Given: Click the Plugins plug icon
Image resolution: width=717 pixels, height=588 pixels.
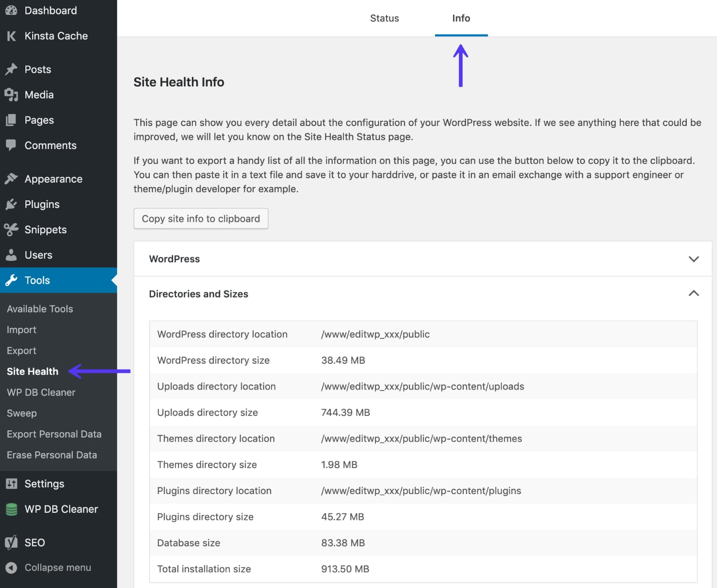Looking at the screenshot, I should pos(11,204).
